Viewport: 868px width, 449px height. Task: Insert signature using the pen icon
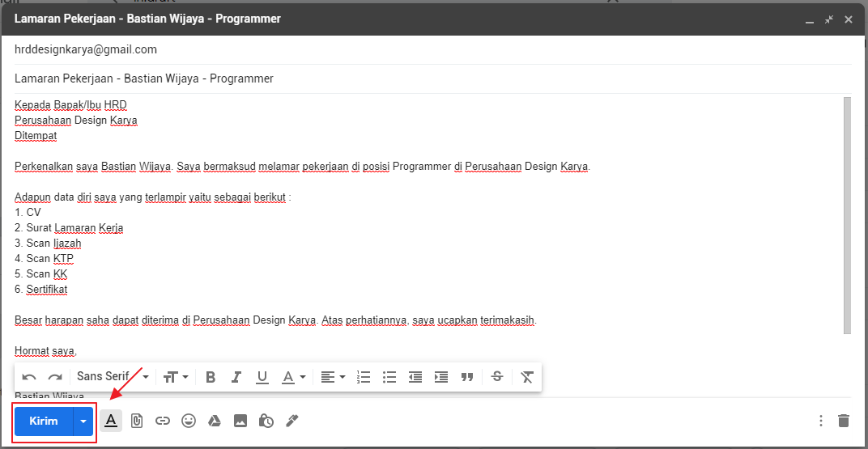[x=292, y=421]
